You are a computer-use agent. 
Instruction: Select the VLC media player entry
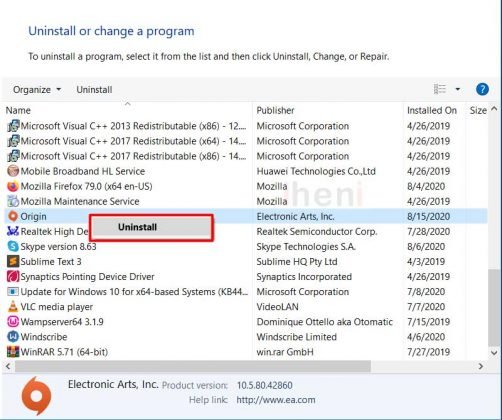pyautogui.click(x=246, y=307)
